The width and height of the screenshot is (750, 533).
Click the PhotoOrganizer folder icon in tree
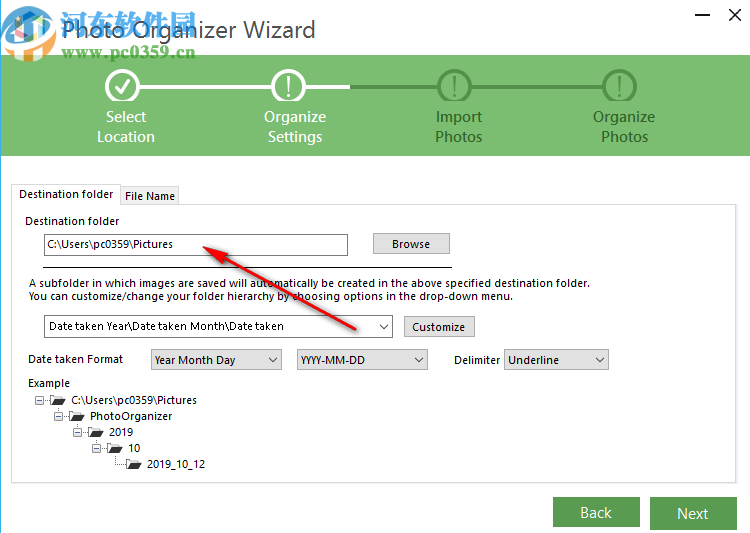pyautogui.click(x=77, y=416)
